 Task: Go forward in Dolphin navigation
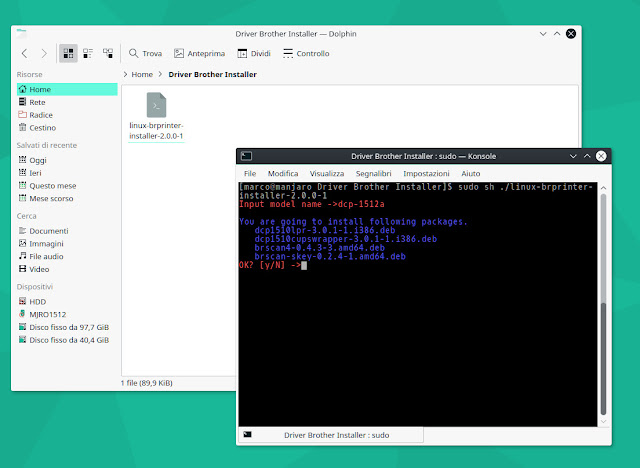[44, 53]
